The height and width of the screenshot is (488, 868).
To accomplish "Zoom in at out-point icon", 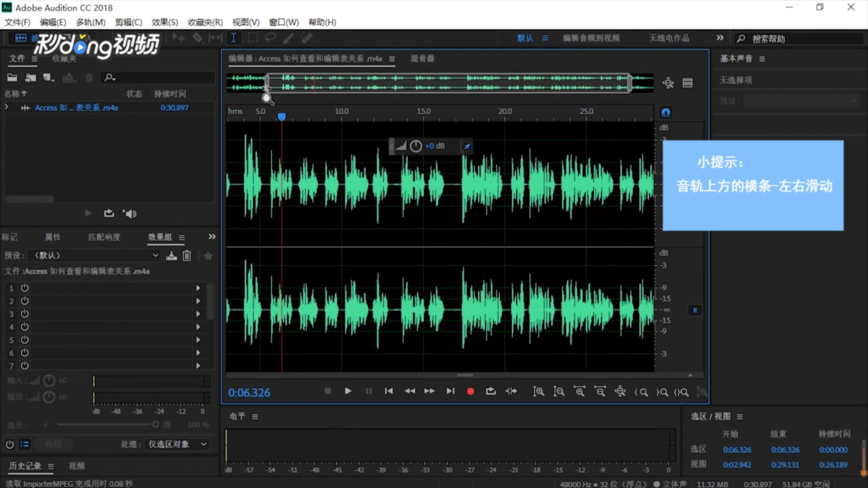I will point(662,392).
